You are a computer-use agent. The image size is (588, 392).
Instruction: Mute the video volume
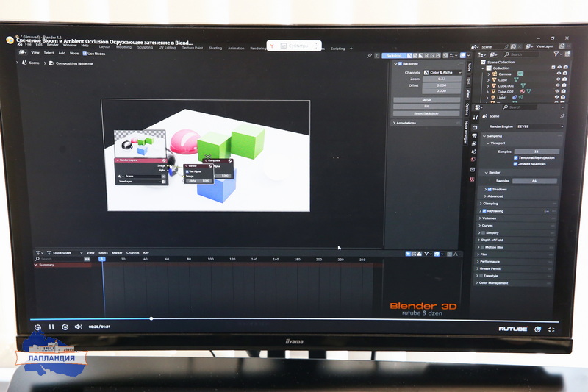pos(79,327)
